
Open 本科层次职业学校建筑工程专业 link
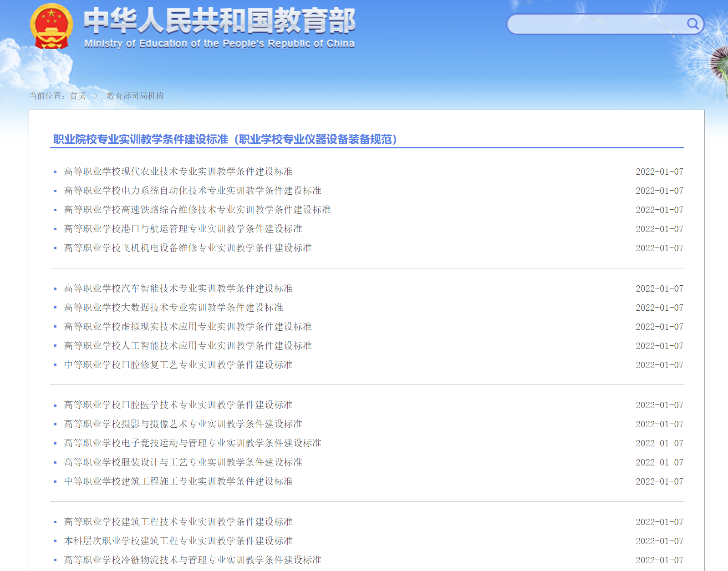(178, 541)
